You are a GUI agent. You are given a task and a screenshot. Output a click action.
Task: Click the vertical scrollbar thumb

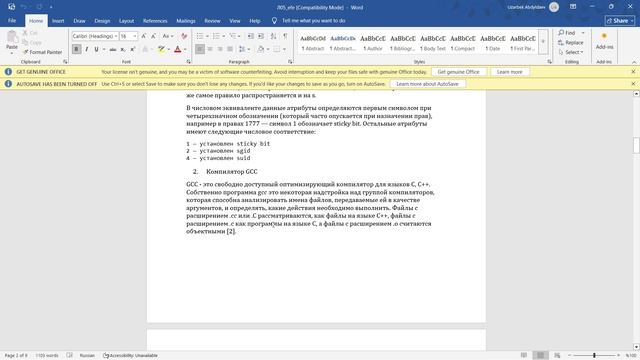[x=636, y=145]
